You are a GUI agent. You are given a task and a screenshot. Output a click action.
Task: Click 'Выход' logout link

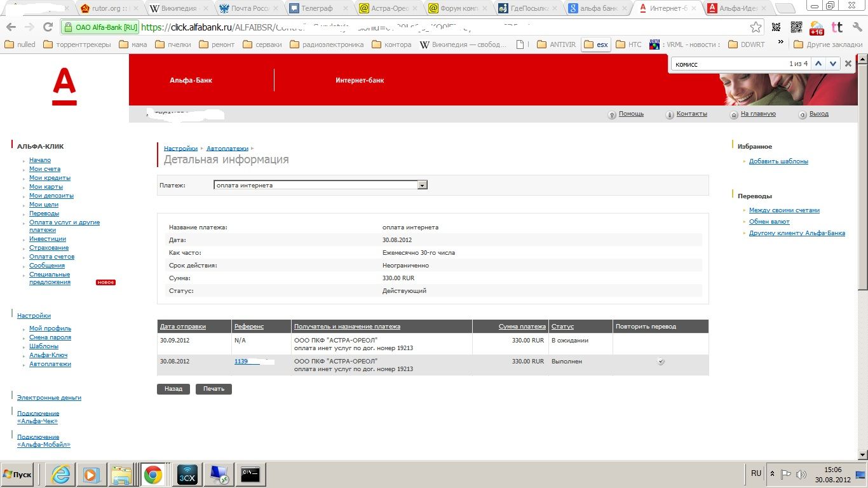[819, 114]
